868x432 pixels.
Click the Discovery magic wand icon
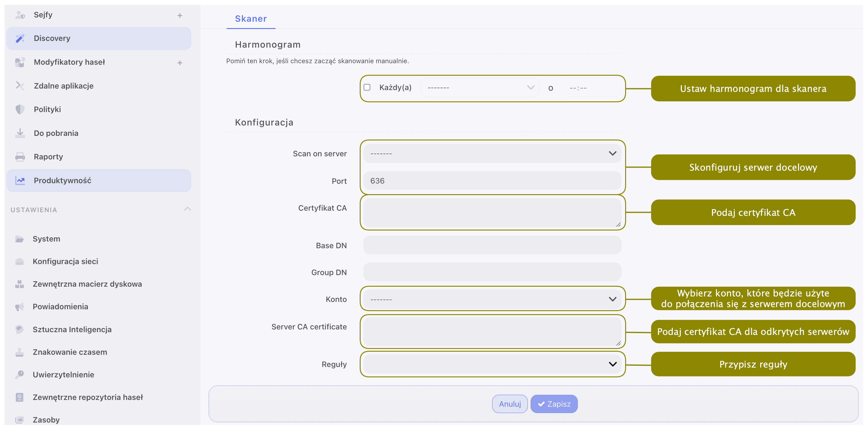20,38
